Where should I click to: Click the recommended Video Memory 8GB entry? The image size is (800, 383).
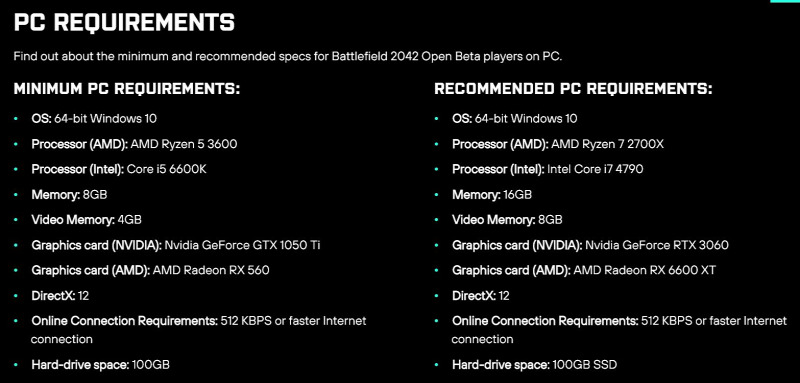(x=507, y=220)
